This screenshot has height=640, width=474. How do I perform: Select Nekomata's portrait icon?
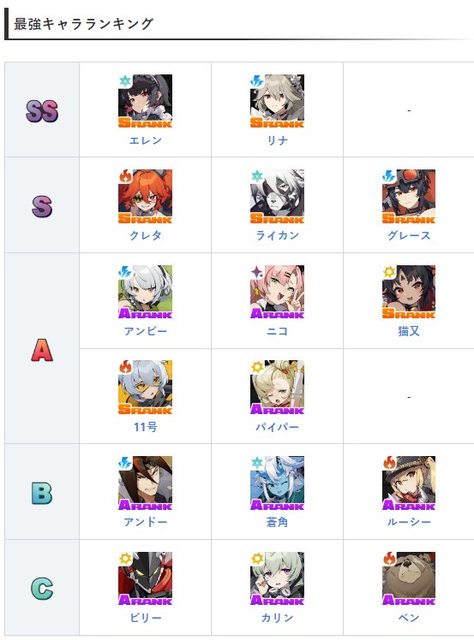tap(409, 292)
